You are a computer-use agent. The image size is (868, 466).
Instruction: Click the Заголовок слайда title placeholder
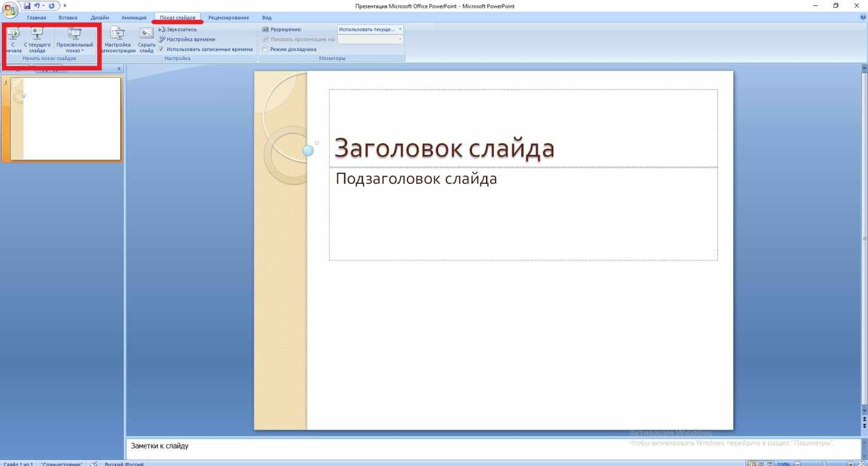(x=523, y=128)
